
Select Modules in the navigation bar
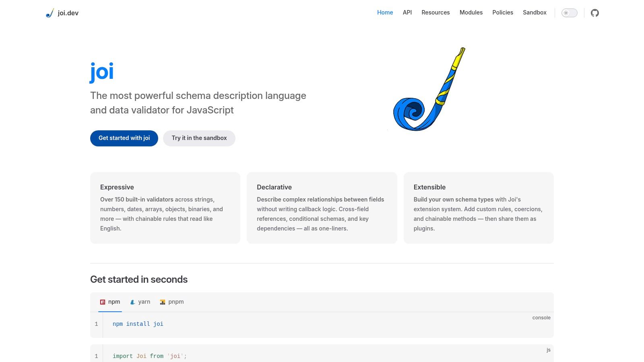coord(471,12)
